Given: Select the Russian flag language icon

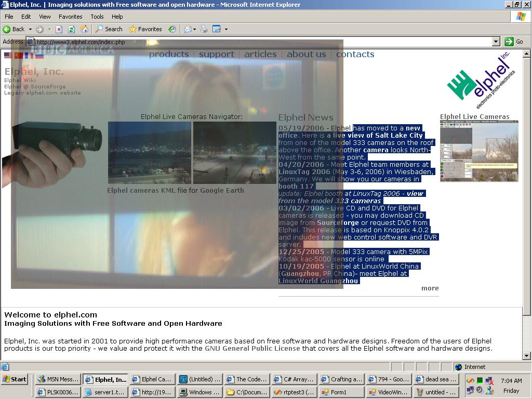Looking at the screenshot, I should [39, 55].
